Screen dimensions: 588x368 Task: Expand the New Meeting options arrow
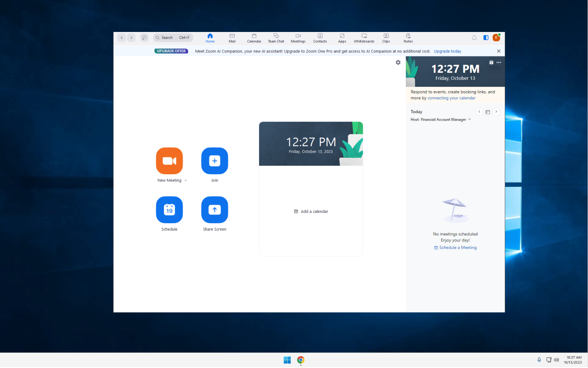pos(186,181)
